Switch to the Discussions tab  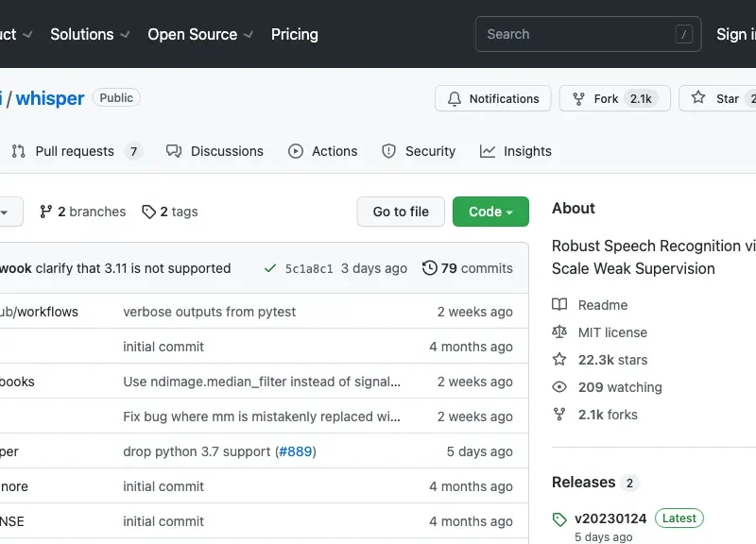tap(215, 151)
